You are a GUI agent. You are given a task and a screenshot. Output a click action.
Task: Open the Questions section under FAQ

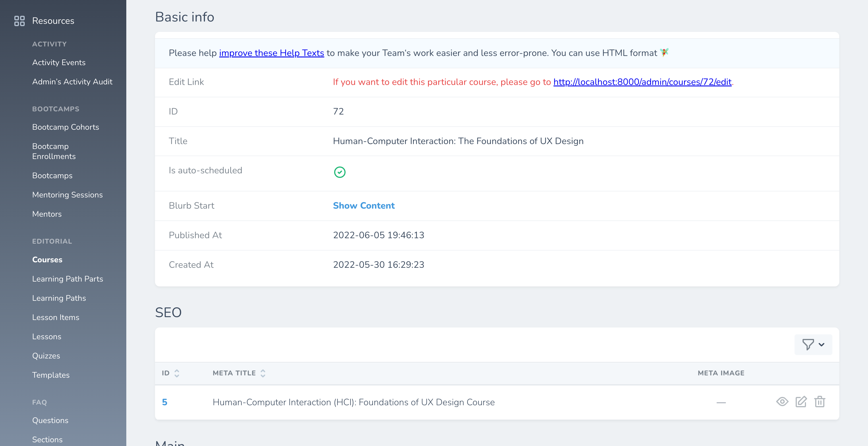tap(50, 420)
